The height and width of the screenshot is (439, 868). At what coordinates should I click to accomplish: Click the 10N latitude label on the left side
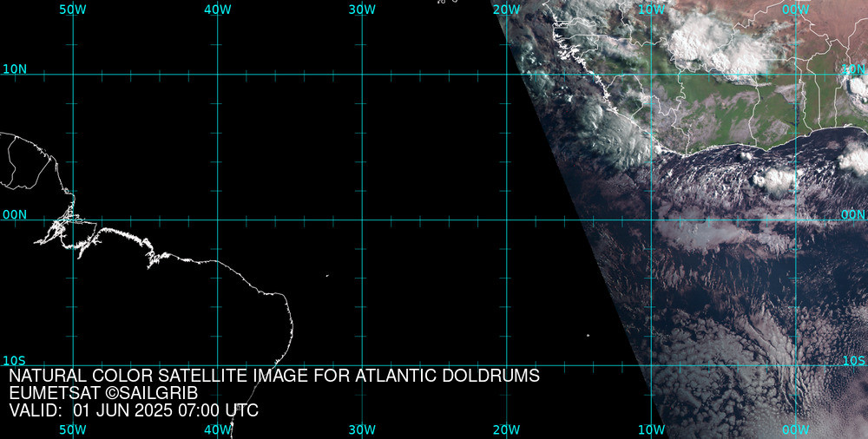tap(15, 69)
